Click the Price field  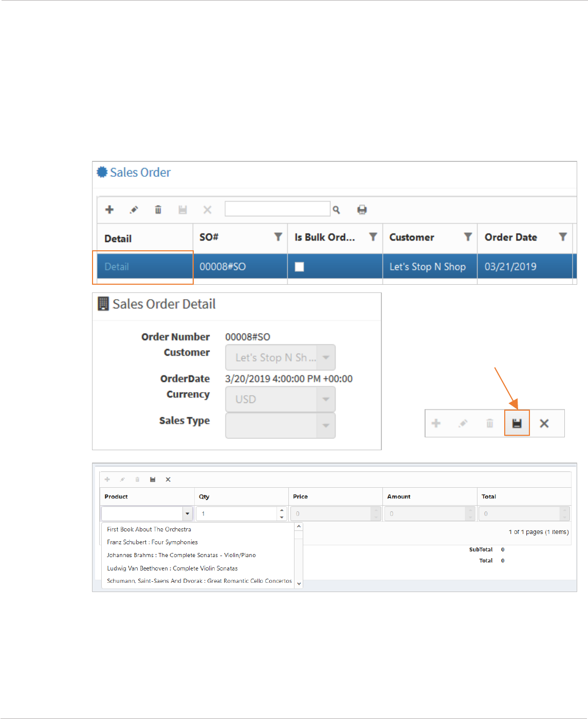[x=331, y=513]
